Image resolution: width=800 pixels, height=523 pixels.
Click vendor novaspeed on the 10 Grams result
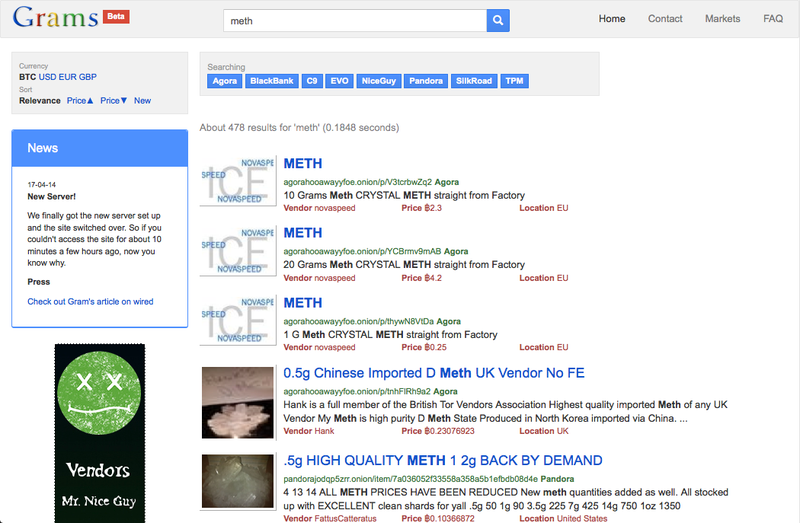pos(335,208)
